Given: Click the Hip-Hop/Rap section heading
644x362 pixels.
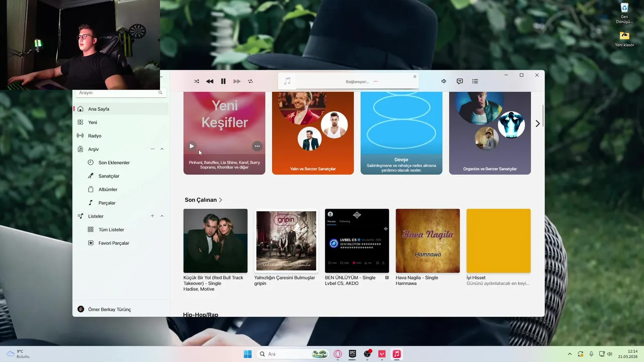Looking at the screenshot, I should tap(201, 315).
